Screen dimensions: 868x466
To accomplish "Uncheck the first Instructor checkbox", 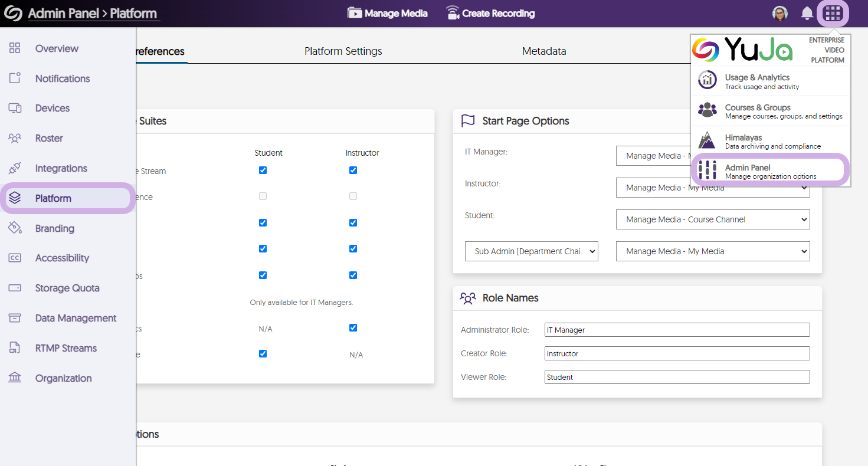I will (353, 170).
